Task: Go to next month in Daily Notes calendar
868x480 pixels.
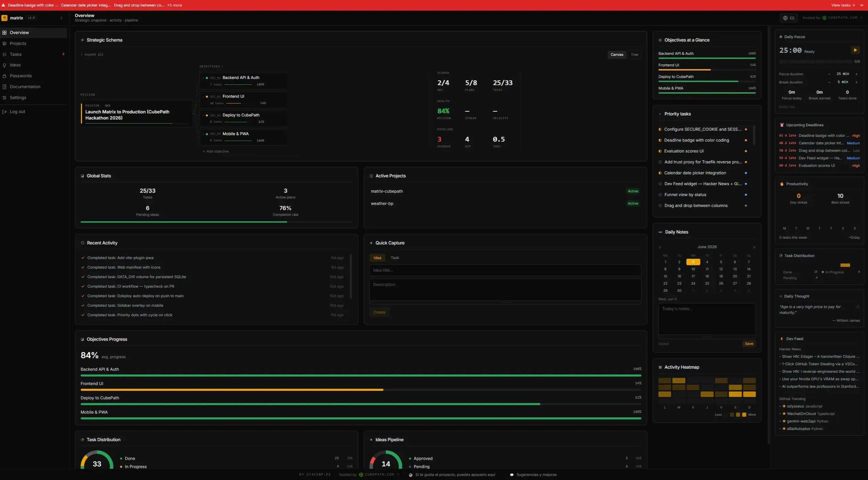Action: (x=754, y=247)
